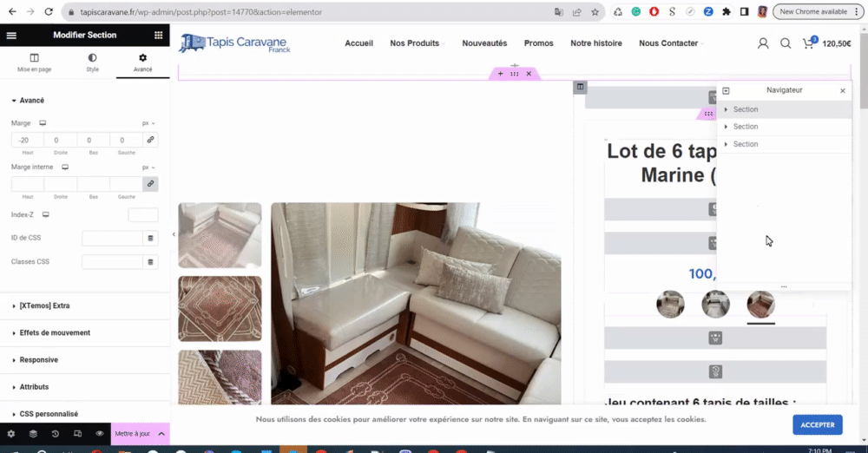This screenshot has width=868, height=453.
Task: Click the Accueil menu link
Action: 358,43
